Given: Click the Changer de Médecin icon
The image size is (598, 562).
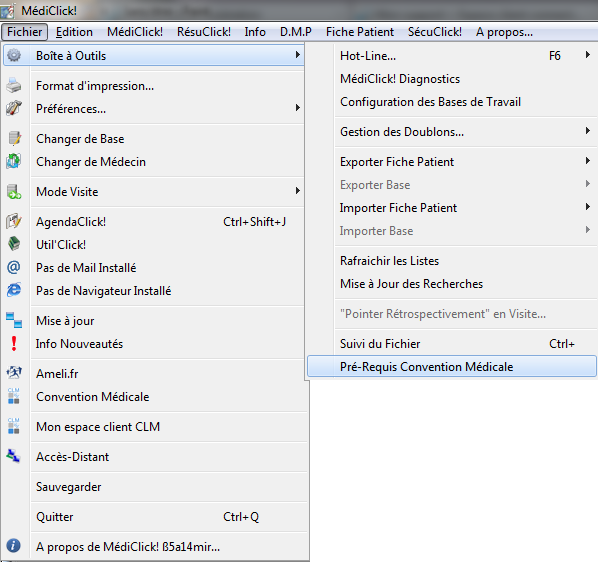Looking at the screenshot, I should coord(14,161).
